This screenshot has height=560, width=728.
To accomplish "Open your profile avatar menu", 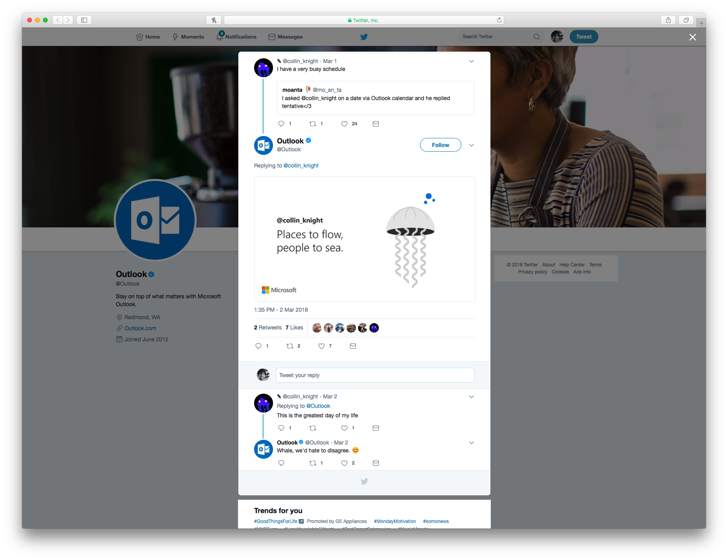I will coord(557,37).
